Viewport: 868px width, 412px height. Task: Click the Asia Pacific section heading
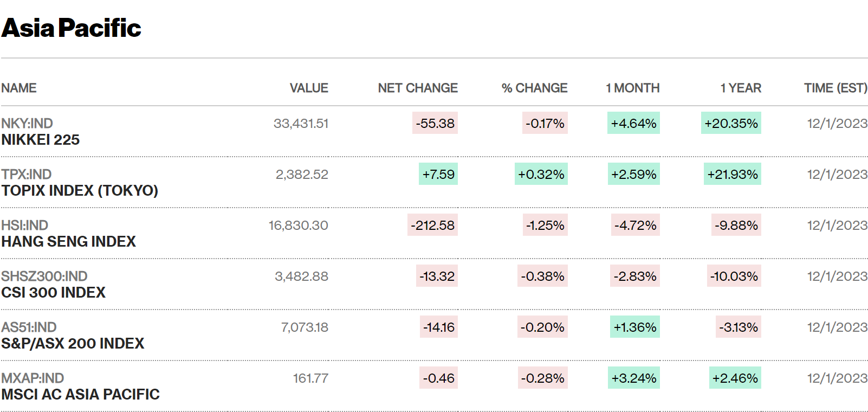(x=71, y=28)
